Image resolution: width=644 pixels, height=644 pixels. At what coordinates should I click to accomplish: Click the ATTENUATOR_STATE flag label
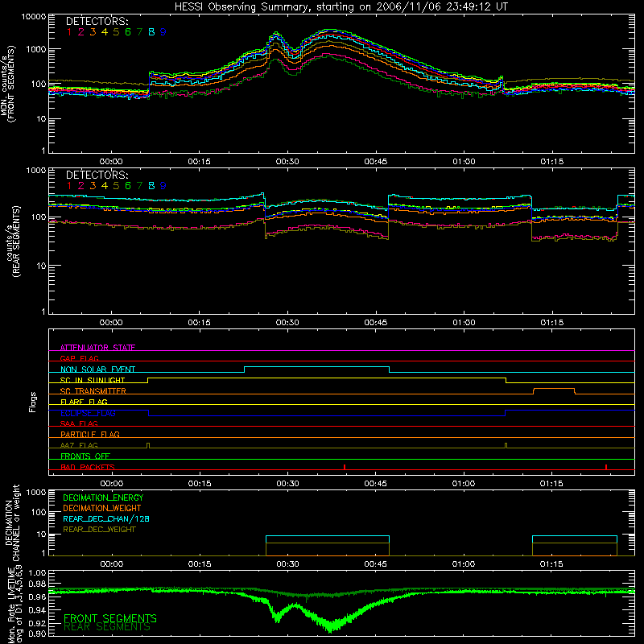[97, 348]
